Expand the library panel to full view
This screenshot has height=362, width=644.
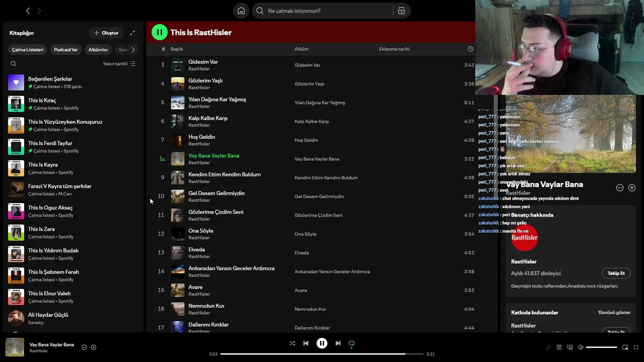pos(132,33)
